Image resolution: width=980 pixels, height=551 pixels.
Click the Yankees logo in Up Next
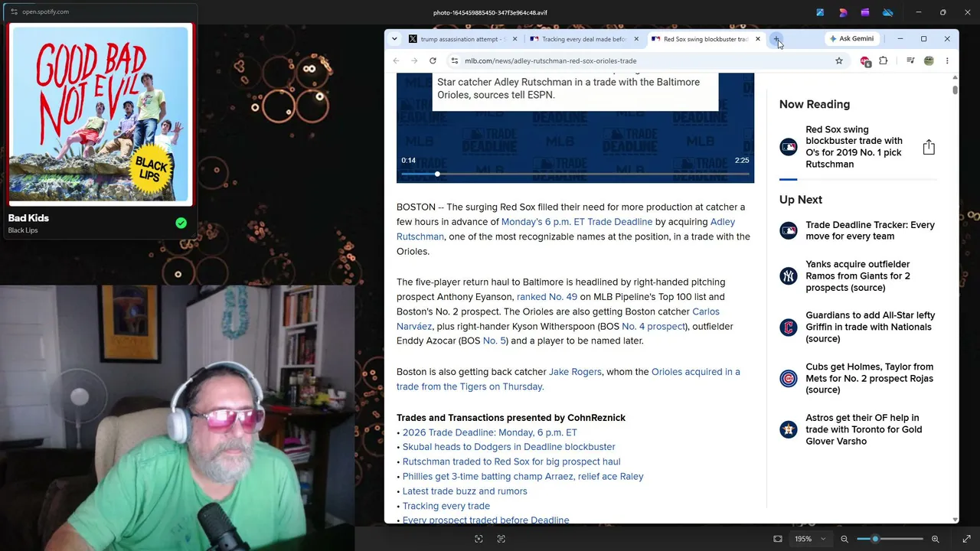pyautogui.click(x=789, y=276)
